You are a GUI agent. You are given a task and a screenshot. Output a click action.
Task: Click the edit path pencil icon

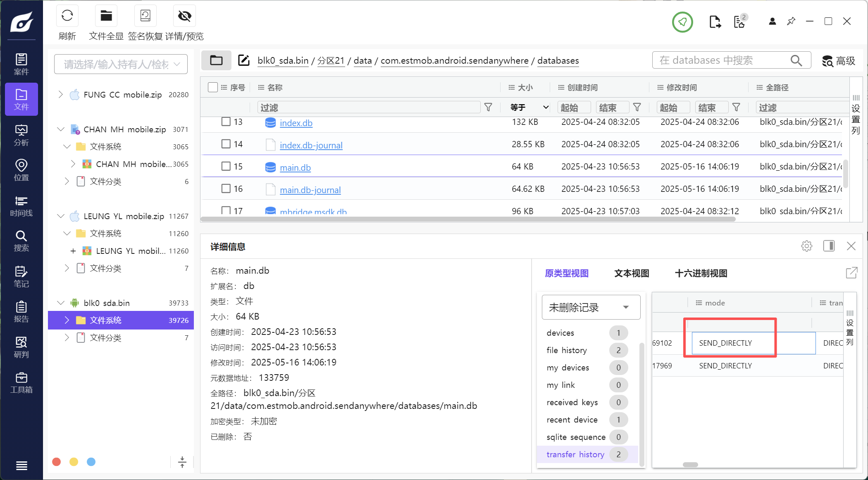click(244, 60)
